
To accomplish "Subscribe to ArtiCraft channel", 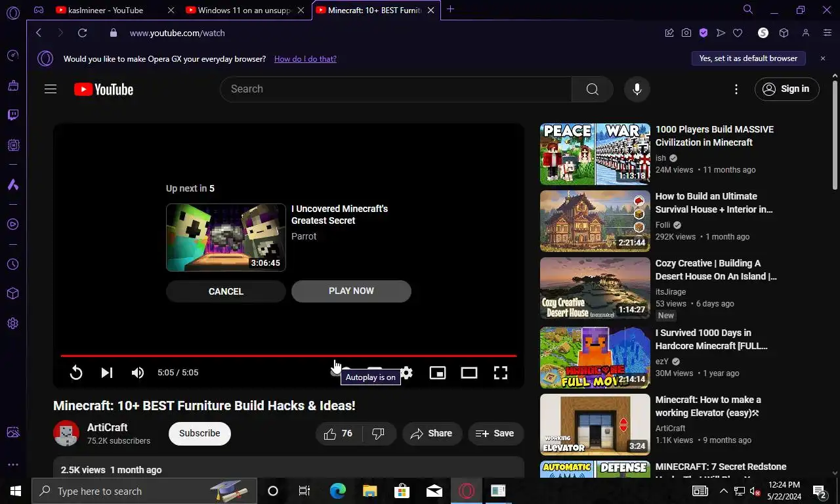I will (x=199, y=434).
